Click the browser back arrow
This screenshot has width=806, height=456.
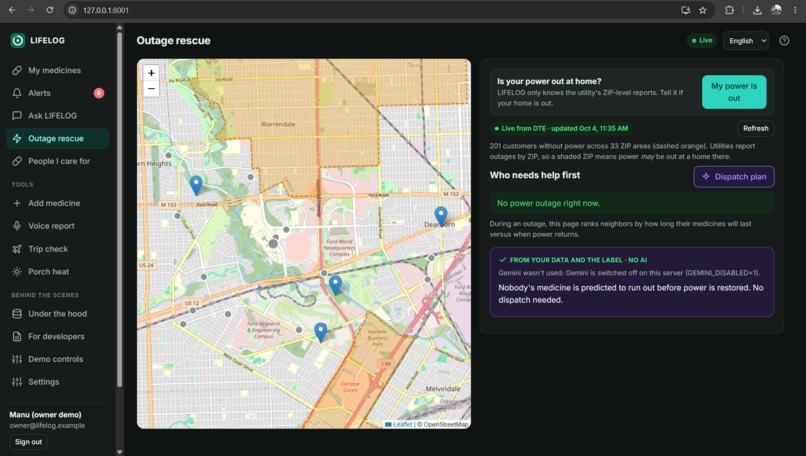point(12,10)
